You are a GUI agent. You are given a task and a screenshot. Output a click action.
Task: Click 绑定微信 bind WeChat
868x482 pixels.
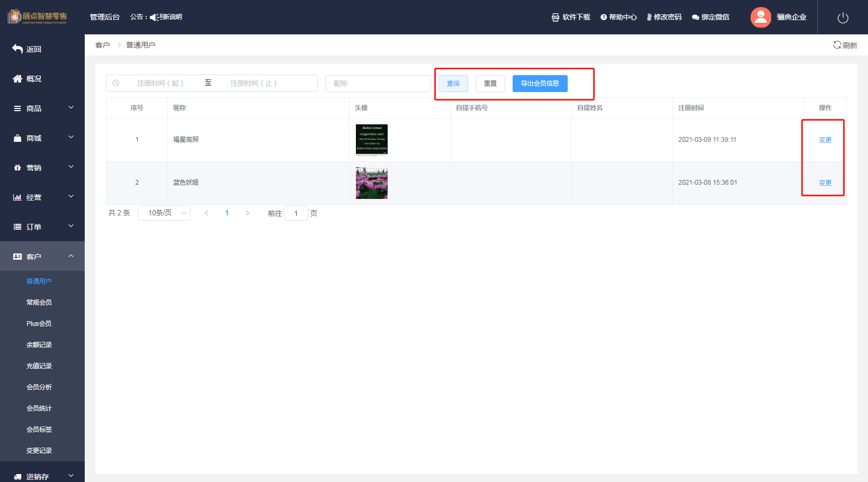710,17
